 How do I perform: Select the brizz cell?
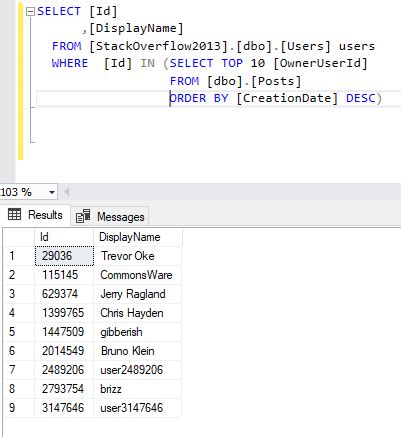point(138,389)
